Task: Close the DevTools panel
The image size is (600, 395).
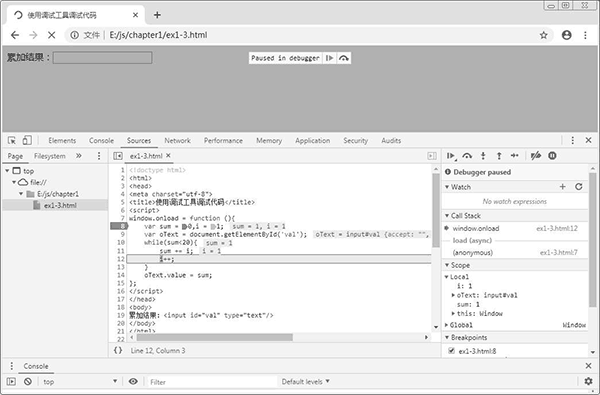Action: tap(589, 140)
